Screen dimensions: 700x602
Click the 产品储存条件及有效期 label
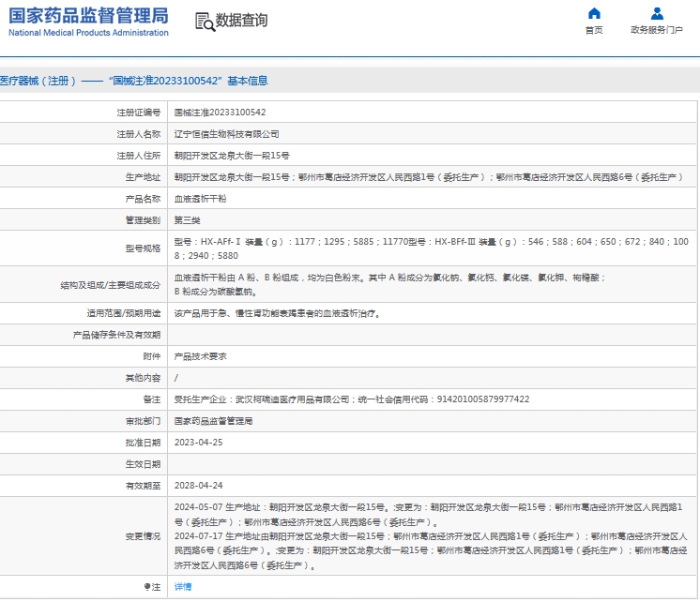[x=116, y=335]
